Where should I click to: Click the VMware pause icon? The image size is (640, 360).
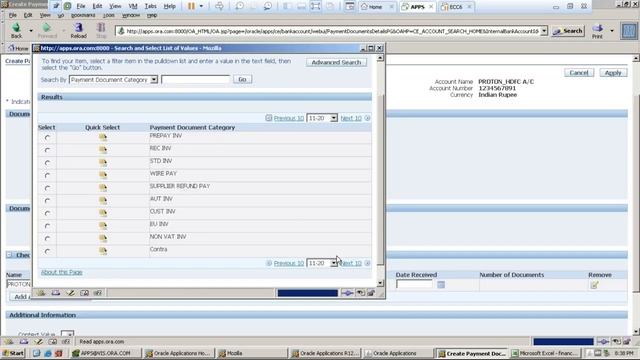point(191,6)
